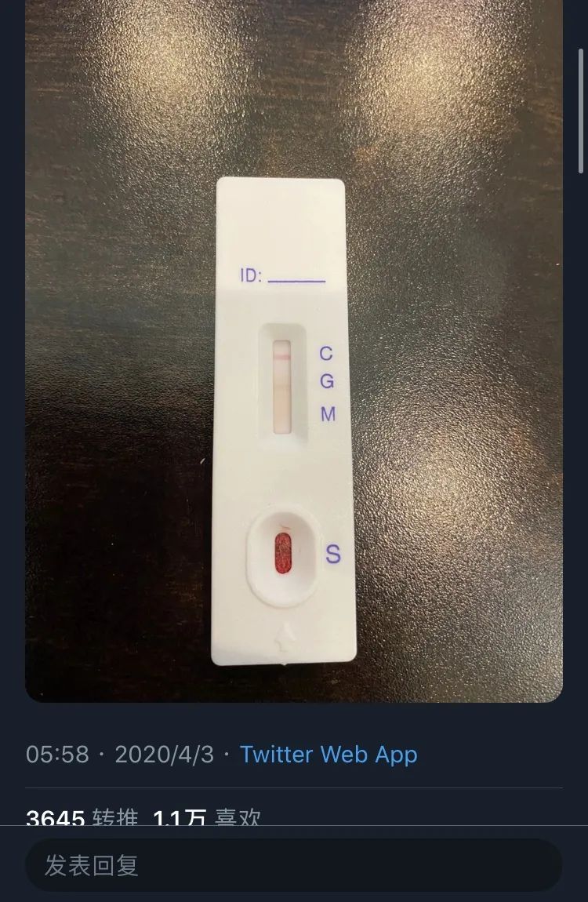Click the letter G on the cassette
Viewport: 588px width, 902px height.
tap(327, 381)
